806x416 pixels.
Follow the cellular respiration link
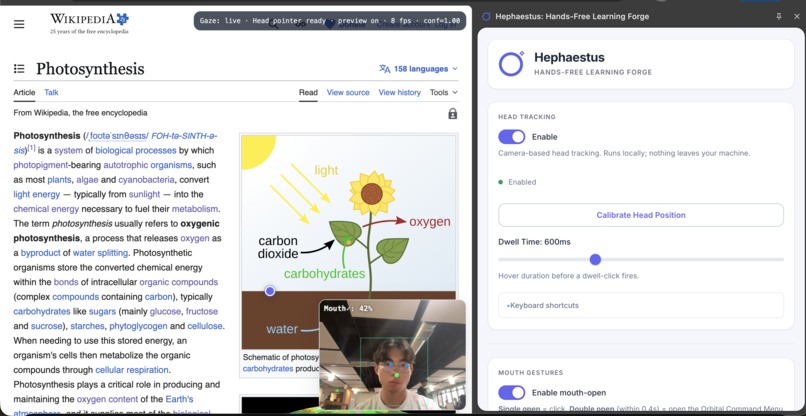point(132,370)
